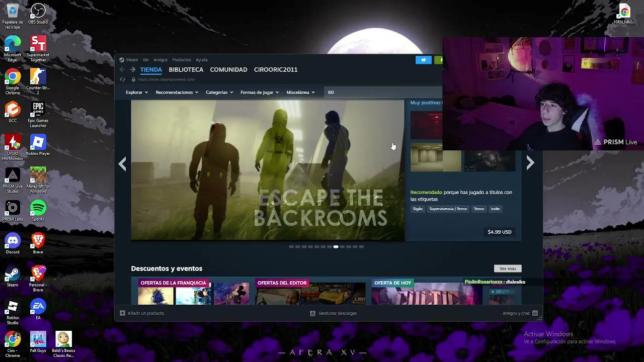644x362 pixels.
Task: Select the currently highlighted carousel page dot
Action: pyautogui.click(x=336, y=247)
